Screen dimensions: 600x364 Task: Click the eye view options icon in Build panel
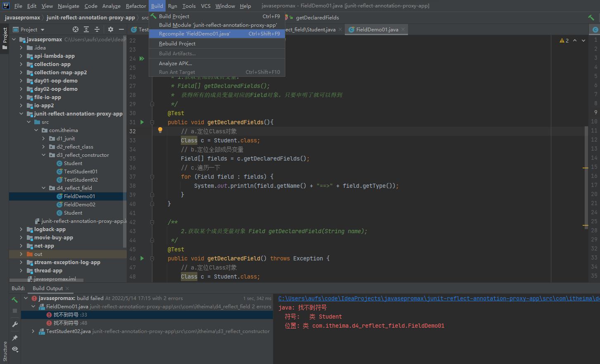(15, 349)
